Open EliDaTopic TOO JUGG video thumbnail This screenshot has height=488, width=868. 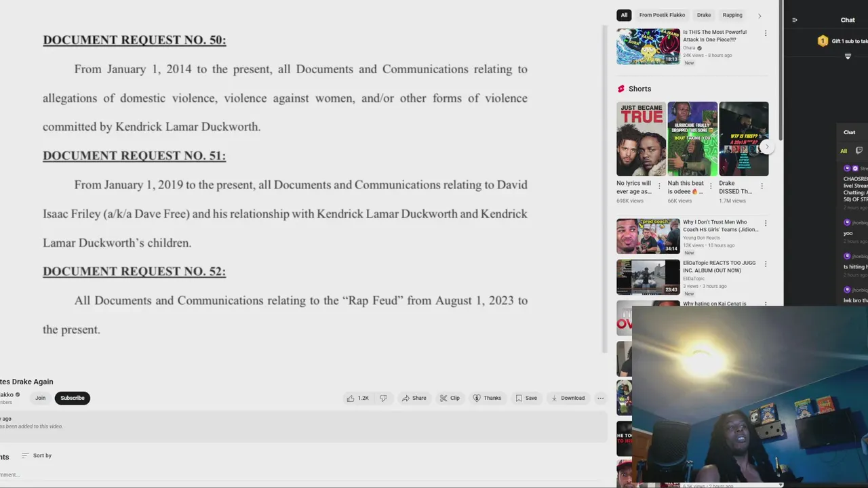point(648,277)
